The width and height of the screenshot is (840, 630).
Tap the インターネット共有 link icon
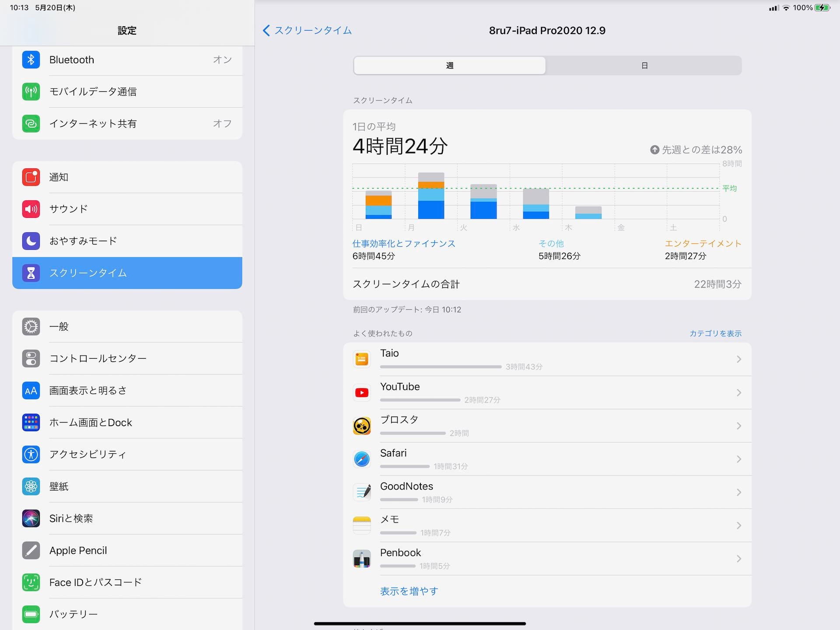coord(31,123)
